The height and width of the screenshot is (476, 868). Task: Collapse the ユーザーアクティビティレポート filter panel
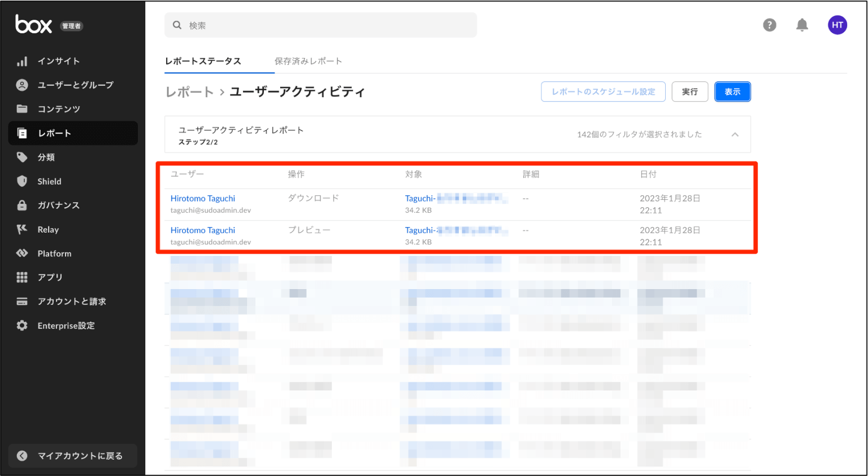point(735,134)
